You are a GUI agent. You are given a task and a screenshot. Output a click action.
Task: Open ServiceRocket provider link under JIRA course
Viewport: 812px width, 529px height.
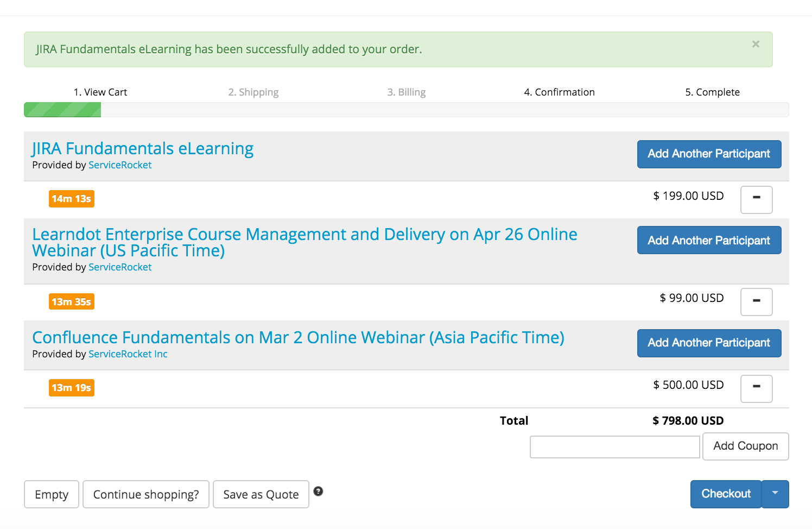(120, 165)
